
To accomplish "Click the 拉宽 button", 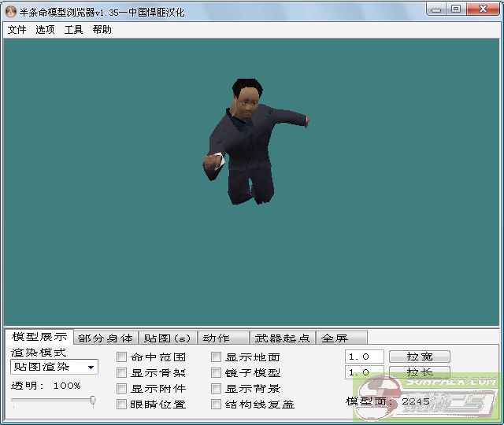I will (419, 357).
